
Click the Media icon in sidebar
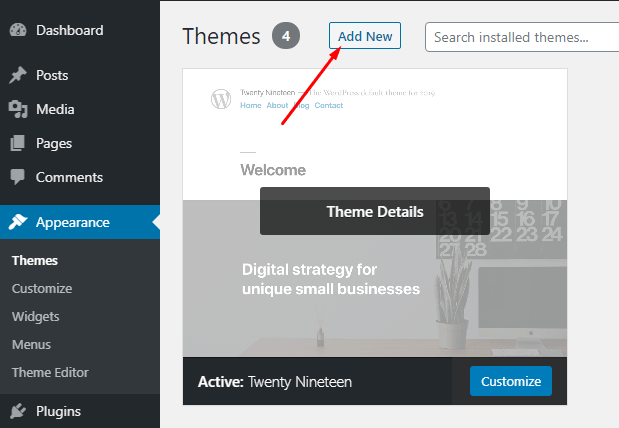tap(18, 109)
